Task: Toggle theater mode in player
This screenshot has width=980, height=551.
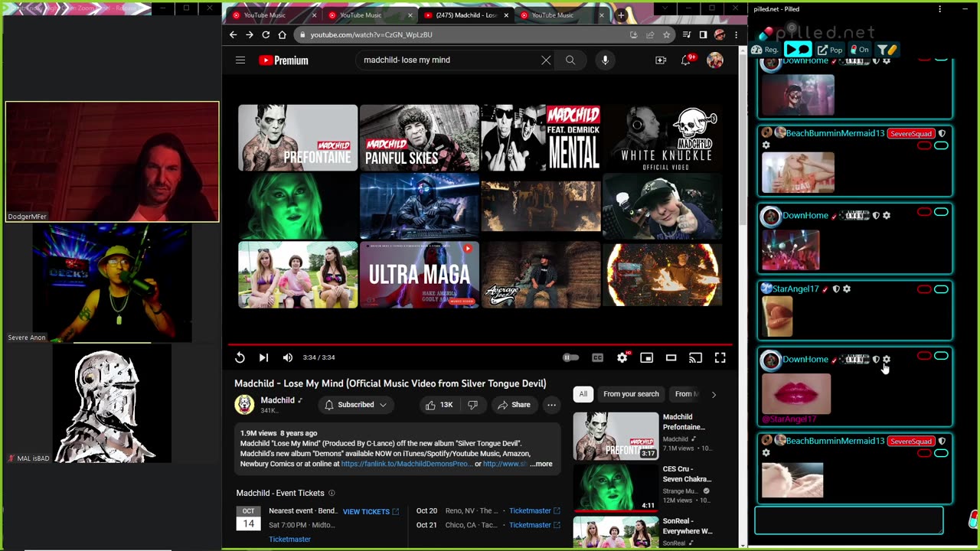Action: point(671,357)
